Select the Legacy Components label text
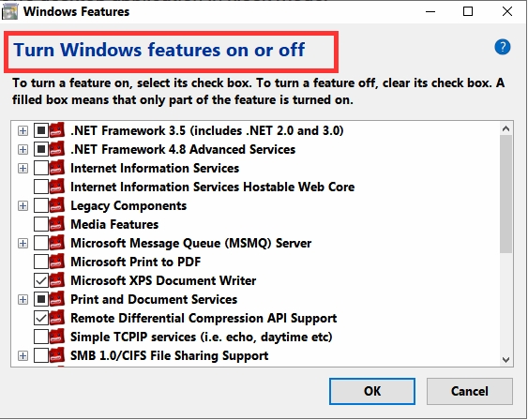528x420 pixels. [x=128, y=205]
